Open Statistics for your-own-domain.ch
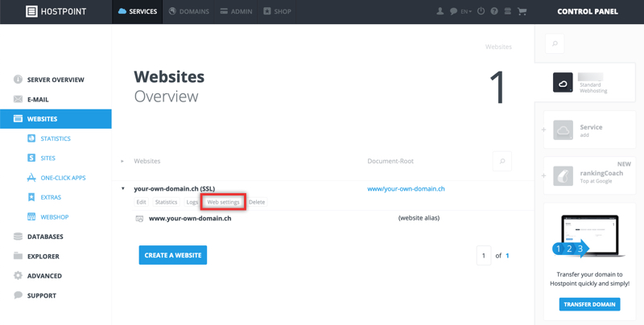 [167, 202]
